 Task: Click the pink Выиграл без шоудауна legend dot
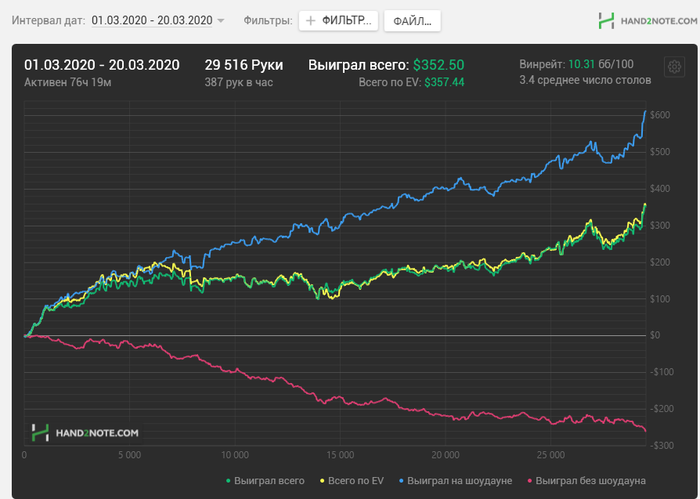(x=529, y=481)
